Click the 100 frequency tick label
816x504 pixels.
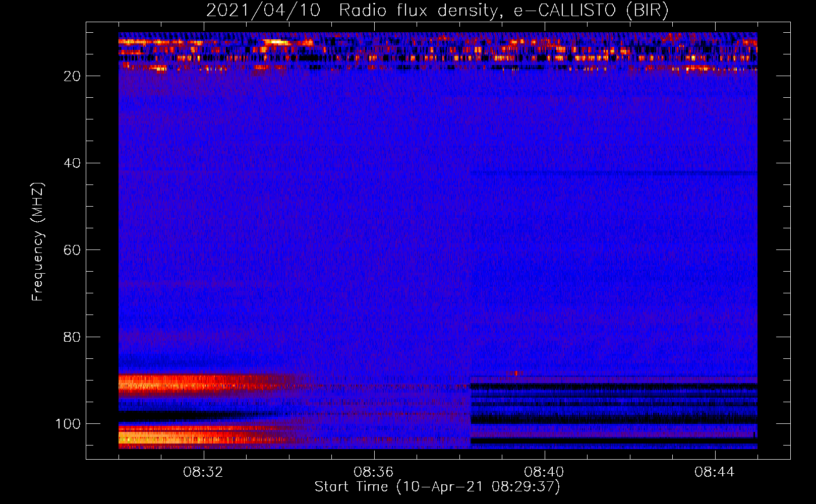[68, 424]
